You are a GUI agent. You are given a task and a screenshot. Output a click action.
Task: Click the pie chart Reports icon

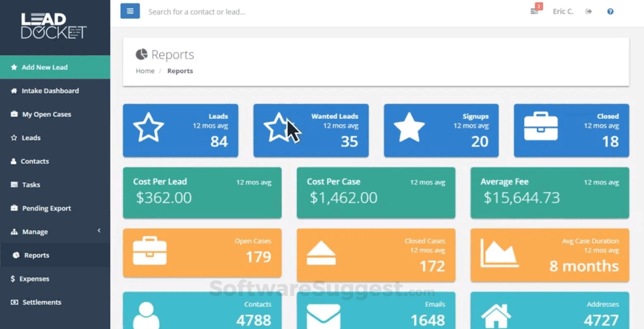[x=15, y=255]
